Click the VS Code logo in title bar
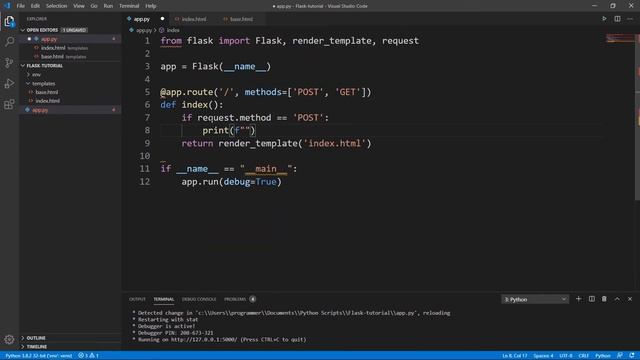 pyautogui.click(x=7, y=6)
